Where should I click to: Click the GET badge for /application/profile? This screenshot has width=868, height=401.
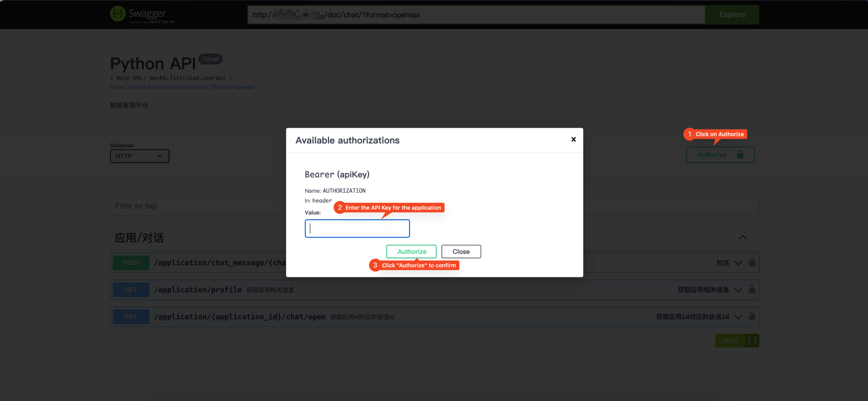[131, 290]
